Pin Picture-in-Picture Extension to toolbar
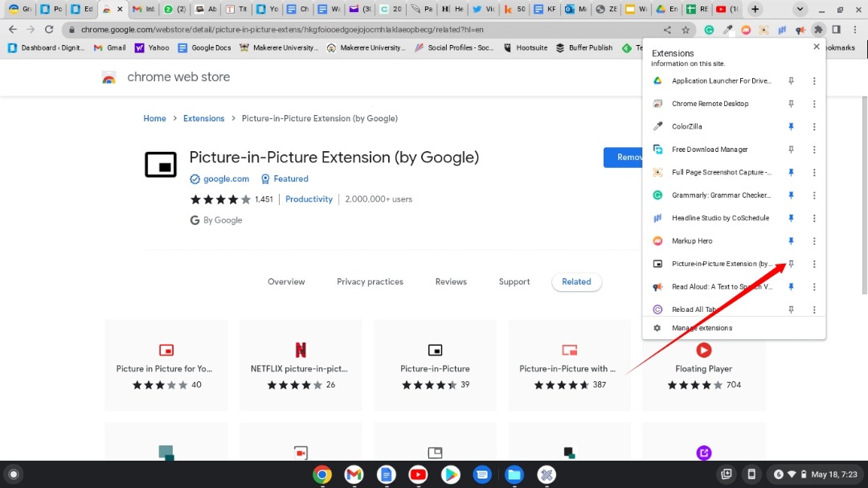The width and height of the screenshot is (868, 488). point(791,264)
